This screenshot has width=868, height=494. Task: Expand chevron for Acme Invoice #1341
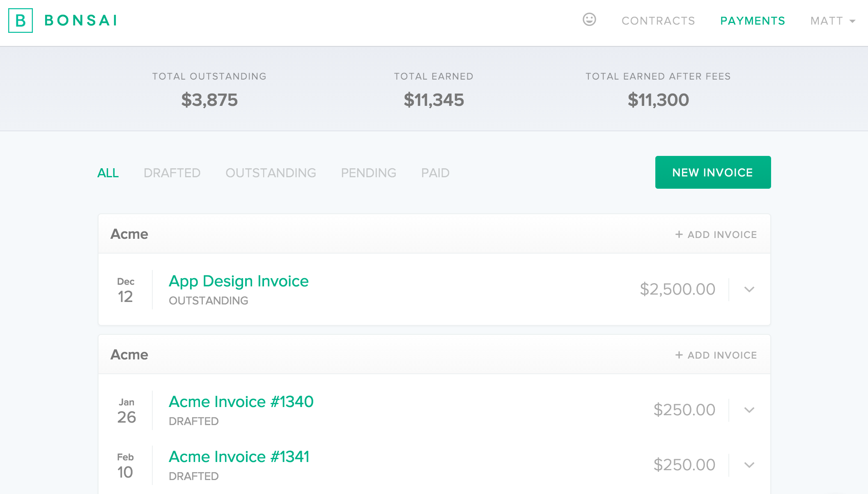coord(749,465)
